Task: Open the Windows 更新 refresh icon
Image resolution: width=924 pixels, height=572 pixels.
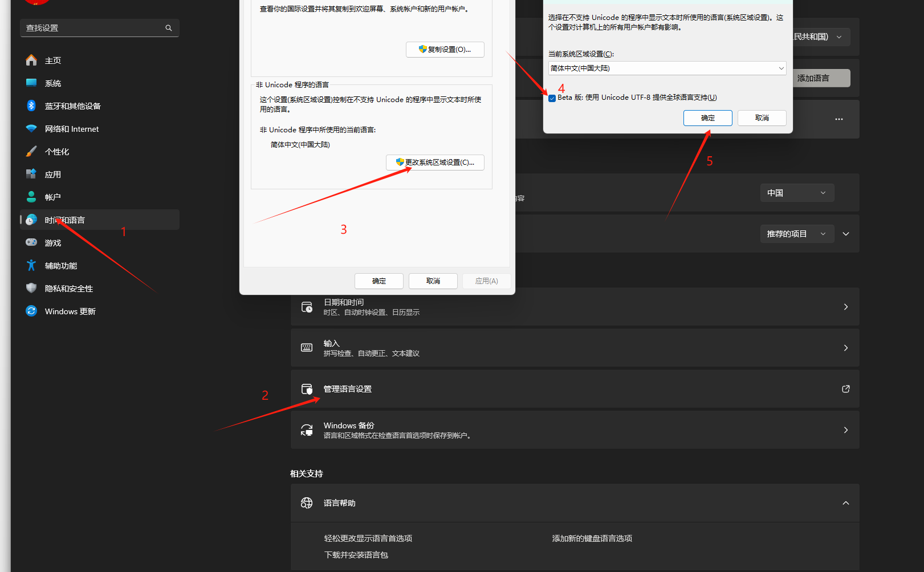Action: tap(31, 311)
